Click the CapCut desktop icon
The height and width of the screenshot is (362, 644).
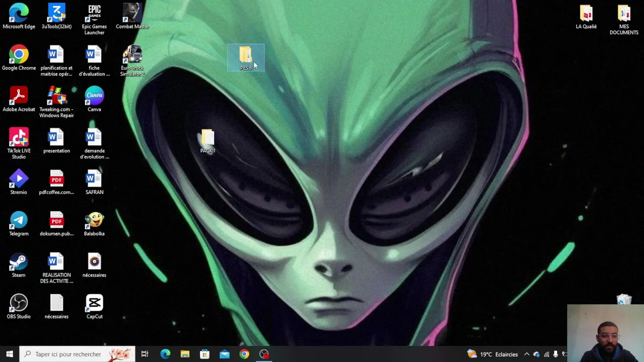point(94,306)
